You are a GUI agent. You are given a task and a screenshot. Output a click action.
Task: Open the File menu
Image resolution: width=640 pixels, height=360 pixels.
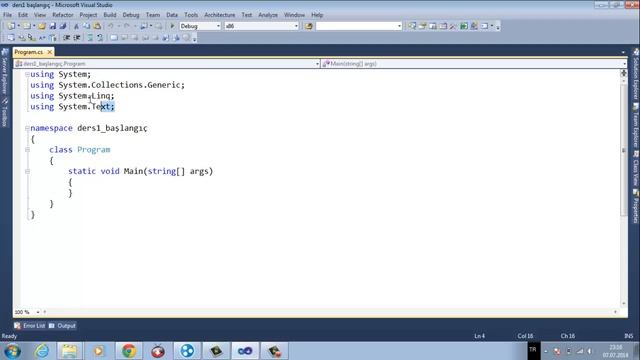[x=7, y=15]
